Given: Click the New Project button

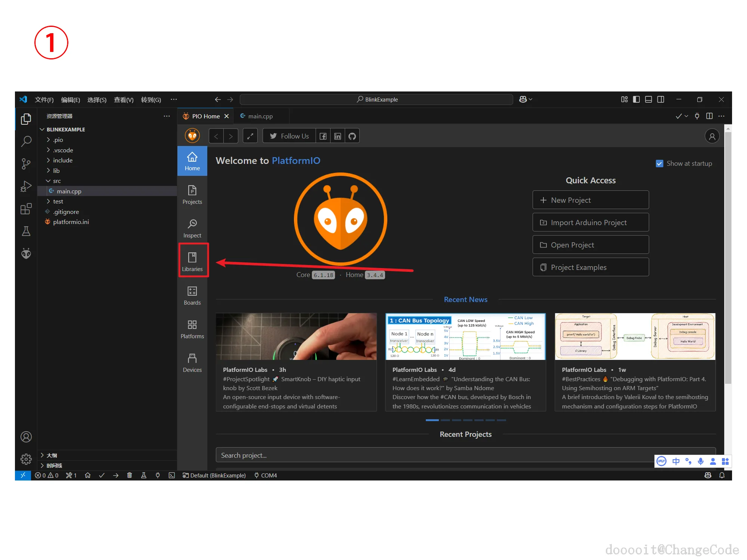Looking at the screenshot, I should 590,200.
